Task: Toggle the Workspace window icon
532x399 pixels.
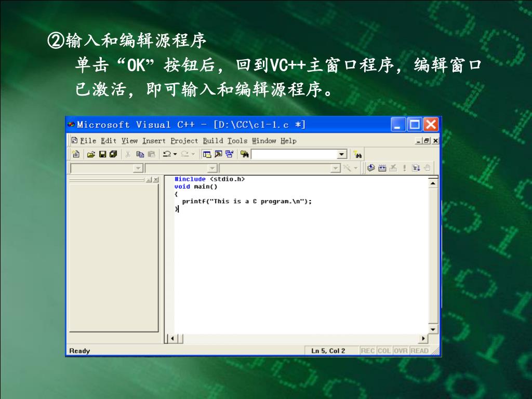Action: (207, 154)
